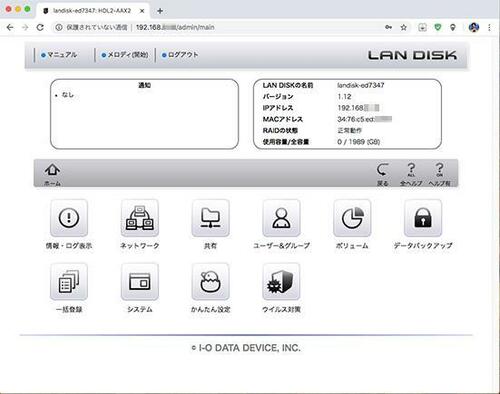This screenshot has width=500, height=394.
Task: Click the capacity value 0 / 1989 (GB)
Action: click(359, 142)
